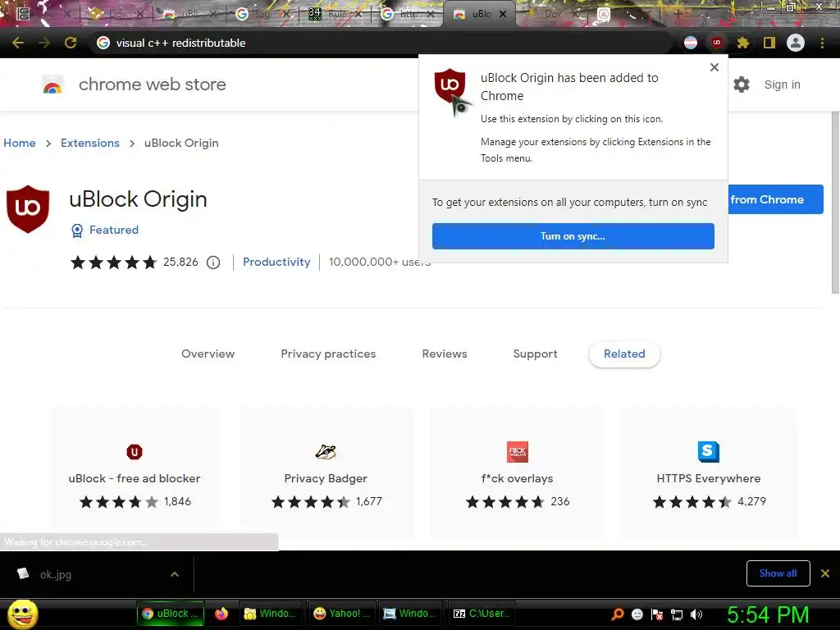Open the Chrome profile avatar
Image resolution: width=840 pixels, height=630 pixels.
pos(796,43)
